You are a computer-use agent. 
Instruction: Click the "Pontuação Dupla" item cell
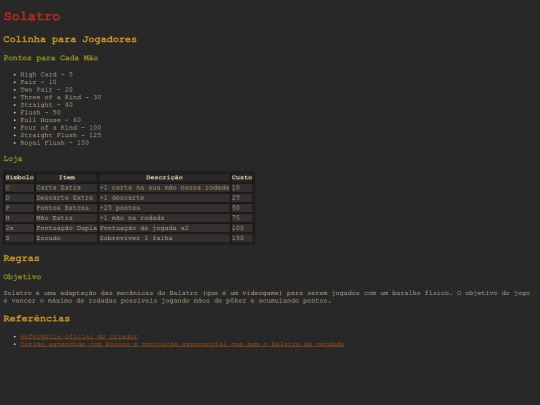click(66, 228)
